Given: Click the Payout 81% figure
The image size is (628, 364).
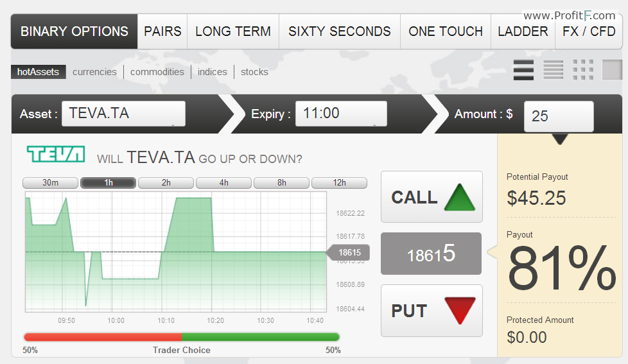Looking at the screenshot, I should click(561, 268).
